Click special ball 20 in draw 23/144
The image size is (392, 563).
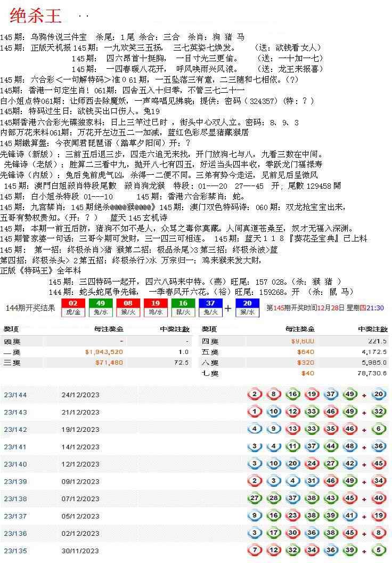tap(379, 395)
